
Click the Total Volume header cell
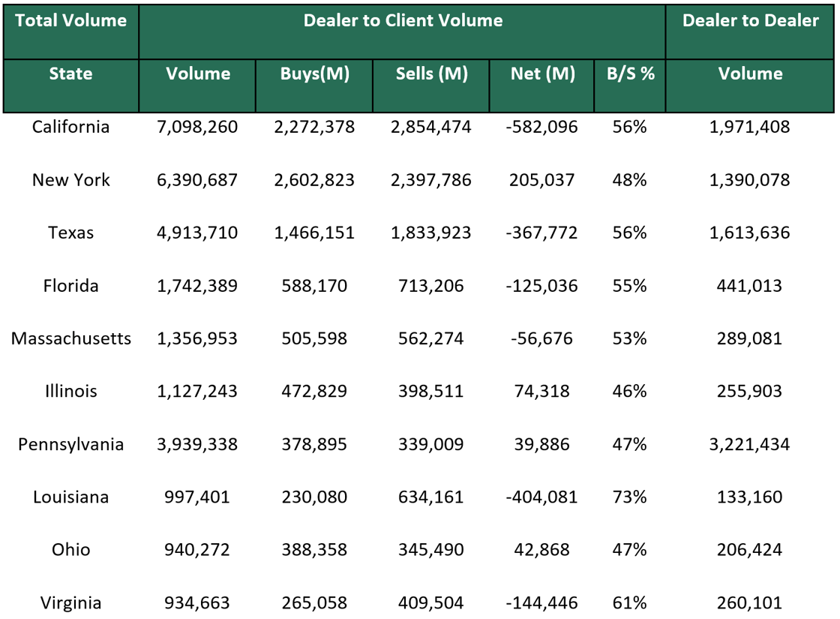click(x=71, y=21)
